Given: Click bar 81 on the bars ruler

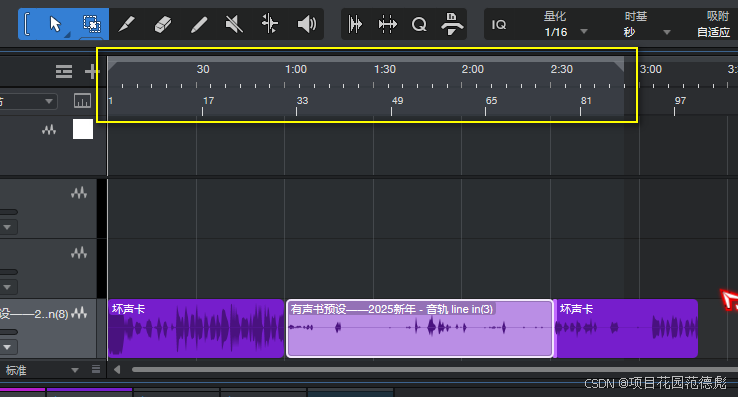Looking at the screenshot, I should point(586,101).
